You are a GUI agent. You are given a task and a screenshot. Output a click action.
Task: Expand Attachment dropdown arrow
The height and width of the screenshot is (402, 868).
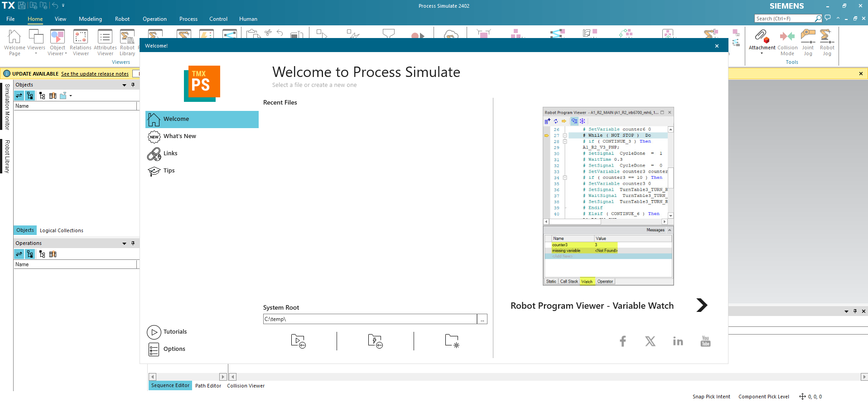coord(762,53)
